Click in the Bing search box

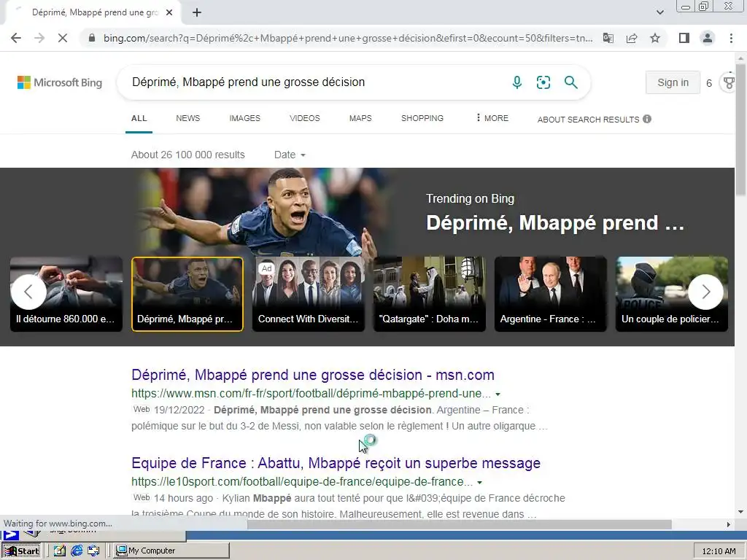pos(314,82)
